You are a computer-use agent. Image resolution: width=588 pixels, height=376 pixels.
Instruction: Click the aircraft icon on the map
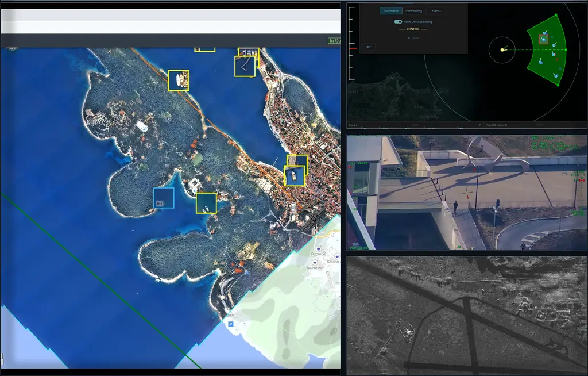313,220
